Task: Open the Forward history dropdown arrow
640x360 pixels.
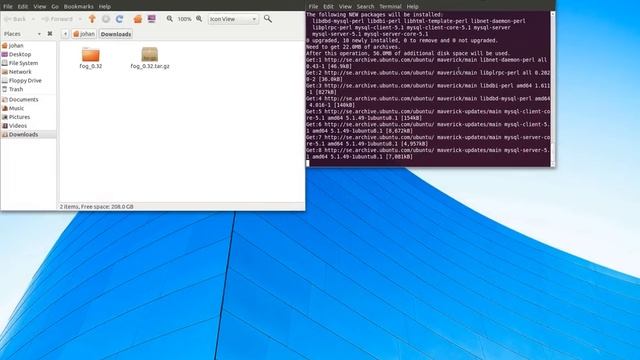Action: coord(80,19)
